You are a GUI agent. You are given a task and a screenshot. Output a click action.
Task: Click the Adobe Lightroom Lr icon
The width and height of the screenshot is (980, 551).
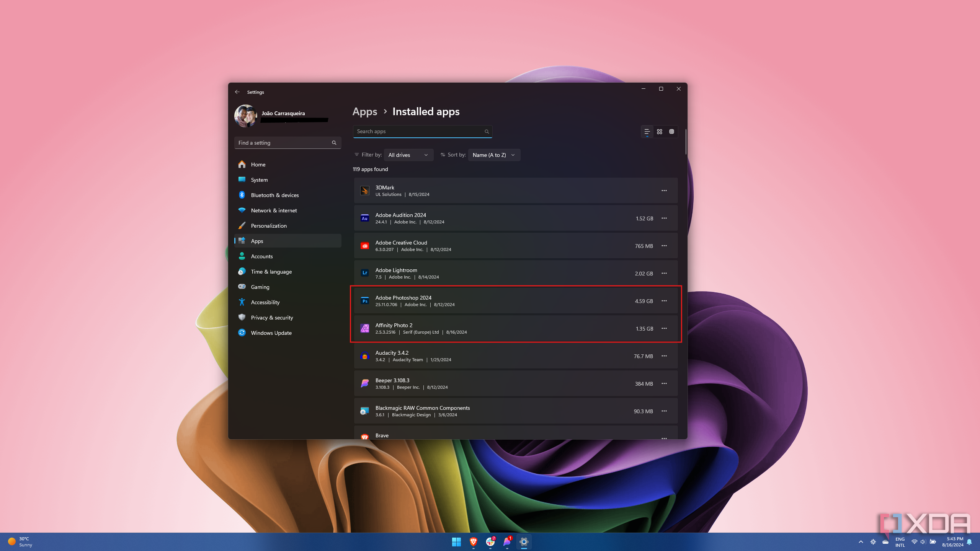(364, 273)
